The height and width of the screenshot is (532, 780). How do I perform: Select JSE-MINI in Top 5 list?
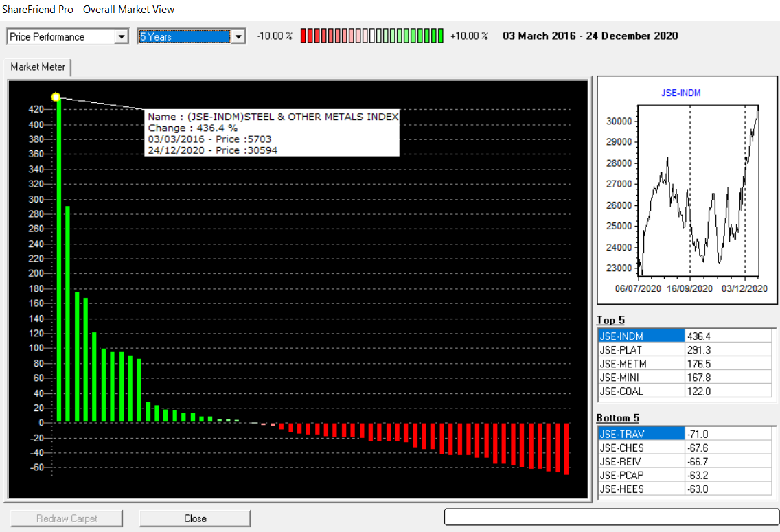pos(641,378)
